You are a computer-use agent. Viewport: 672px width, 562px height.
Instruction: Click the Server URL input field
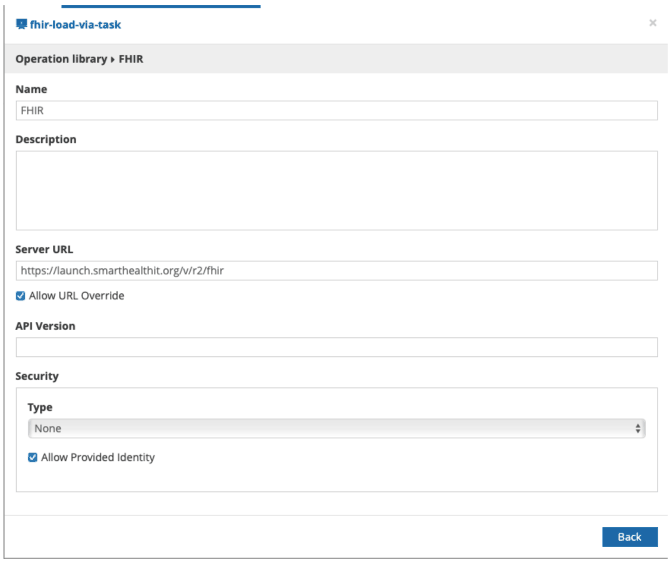point(336,270)
